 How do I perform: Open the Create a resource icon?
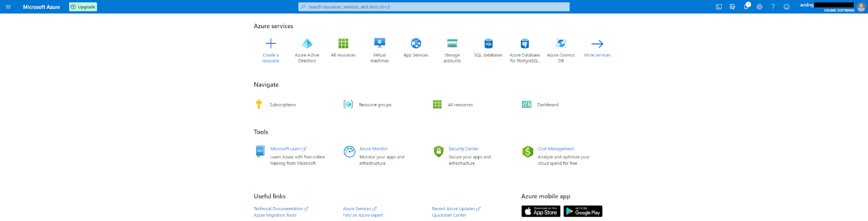tap(271, 44)
